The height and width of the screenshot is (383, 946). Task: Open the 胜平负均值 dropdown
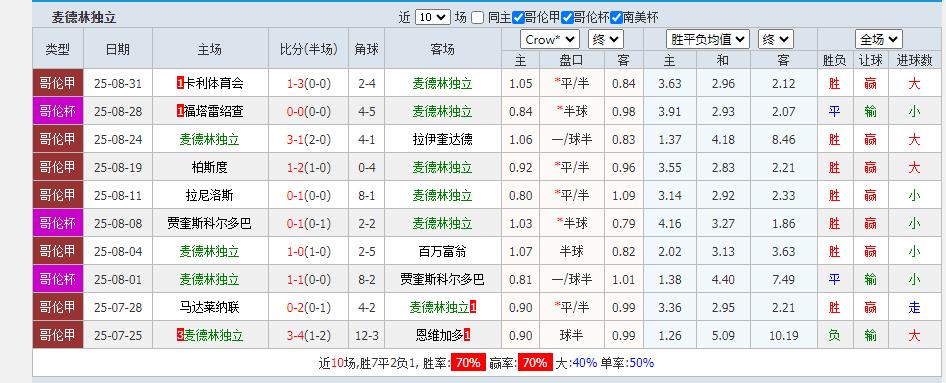708,40
